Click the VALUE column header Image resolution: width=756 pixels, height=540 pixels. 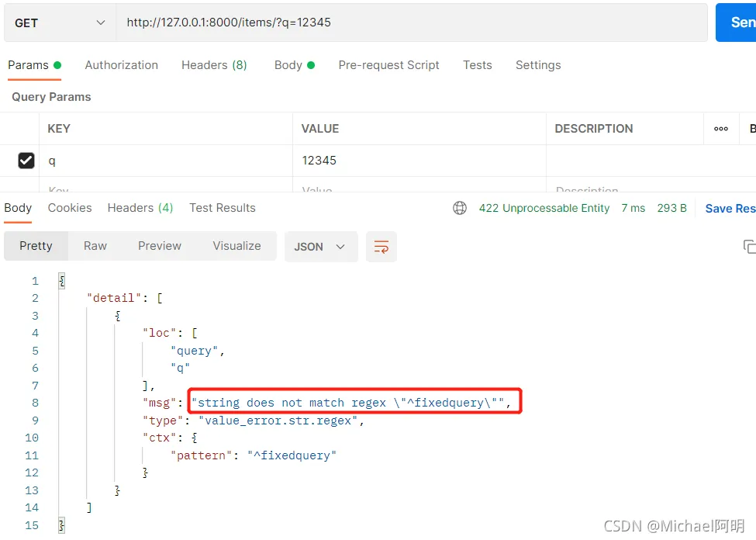tap(320, 129)
